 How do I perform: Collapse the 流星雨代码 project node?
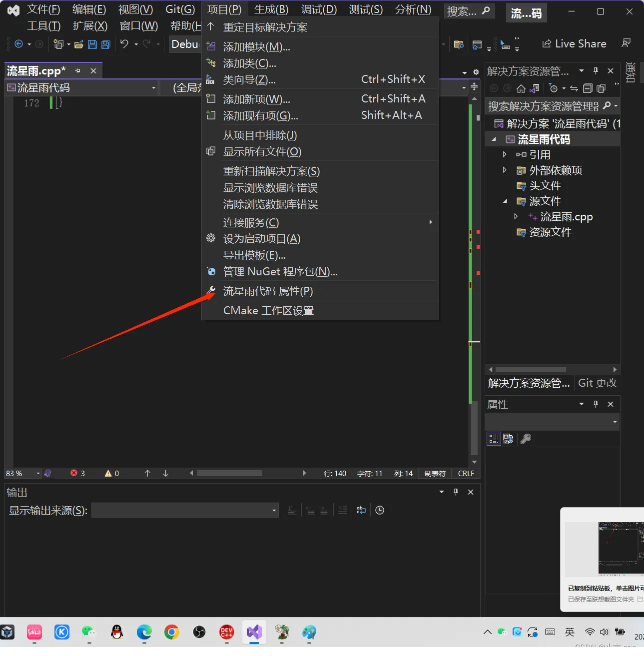pos(494,139)
